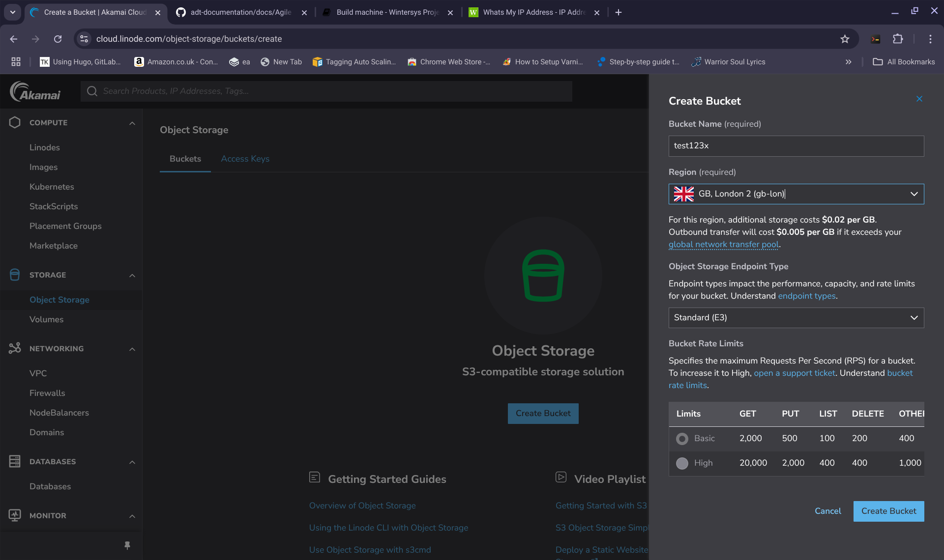Viewport: 944px width, 560px height.
Task: Click the blue Create Bucket submit button
Action: pos(888,511)
